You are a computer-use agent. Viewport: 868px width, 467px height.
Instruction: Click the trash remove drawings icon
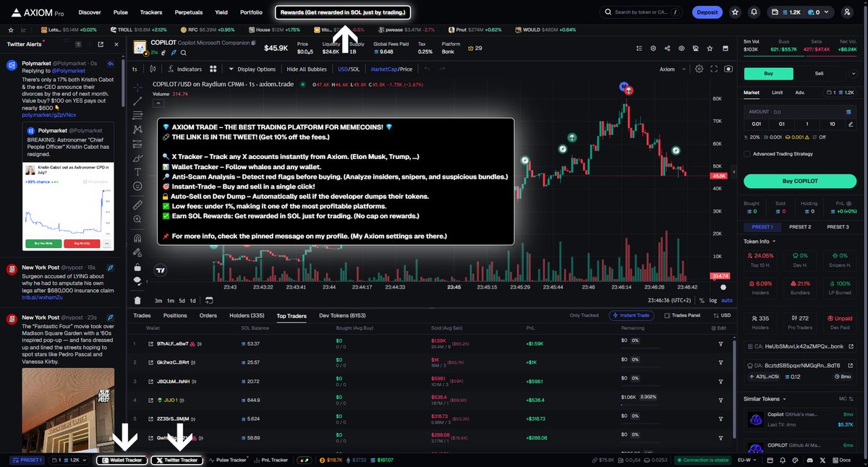pos(137,300)
